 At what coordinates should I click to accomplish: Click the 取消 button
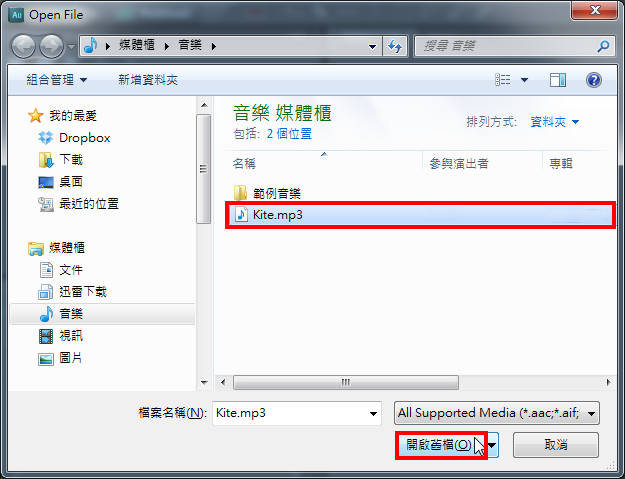[x=556, y=445]
